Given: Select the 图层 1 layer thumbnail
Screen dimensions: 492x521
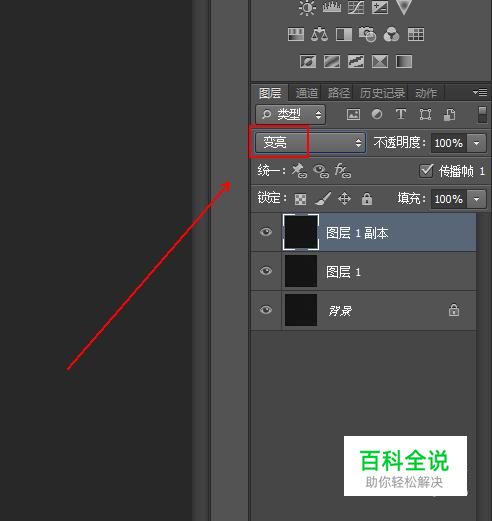Looking at the screenshot, I should point(301,271).
